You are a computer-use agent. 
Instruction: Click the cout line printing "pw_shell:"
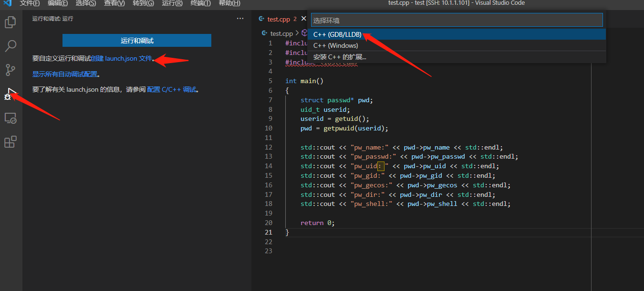coord(405,204)
